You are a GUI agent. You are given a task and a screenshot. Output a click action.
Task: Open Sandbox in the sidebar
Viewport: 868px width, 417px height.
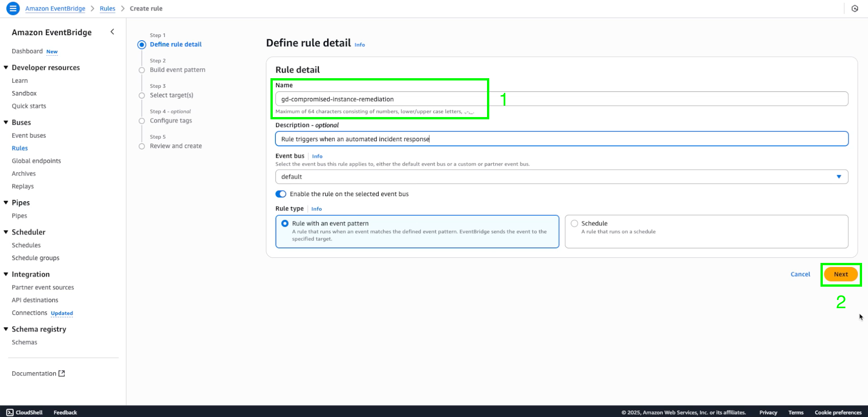pos(24,93)
